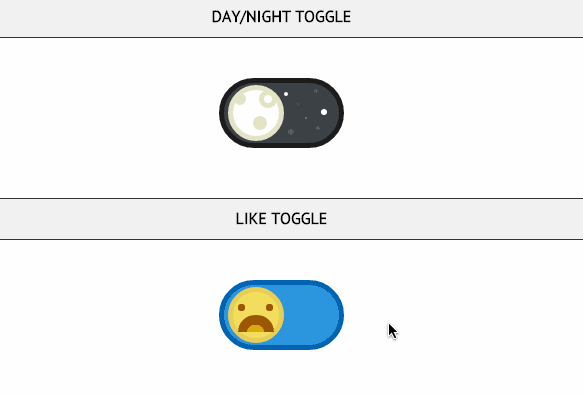Click the large white star dot

[324, 112]
